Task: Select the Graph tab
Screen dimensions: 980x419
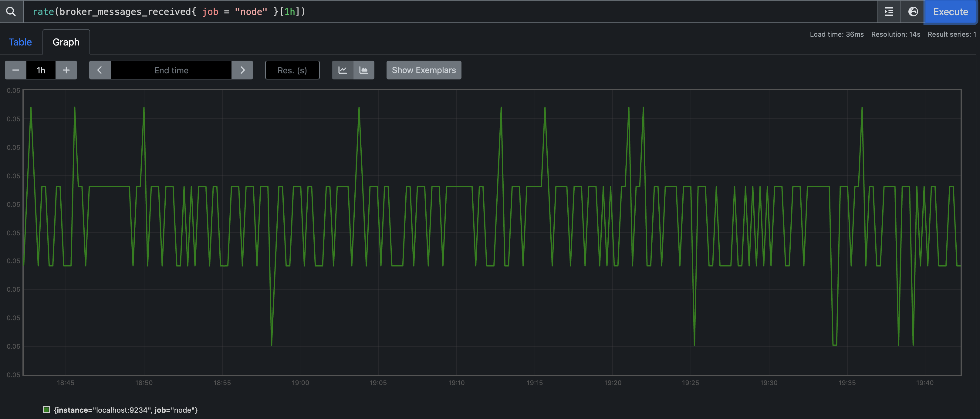Action: click(66, 42)
